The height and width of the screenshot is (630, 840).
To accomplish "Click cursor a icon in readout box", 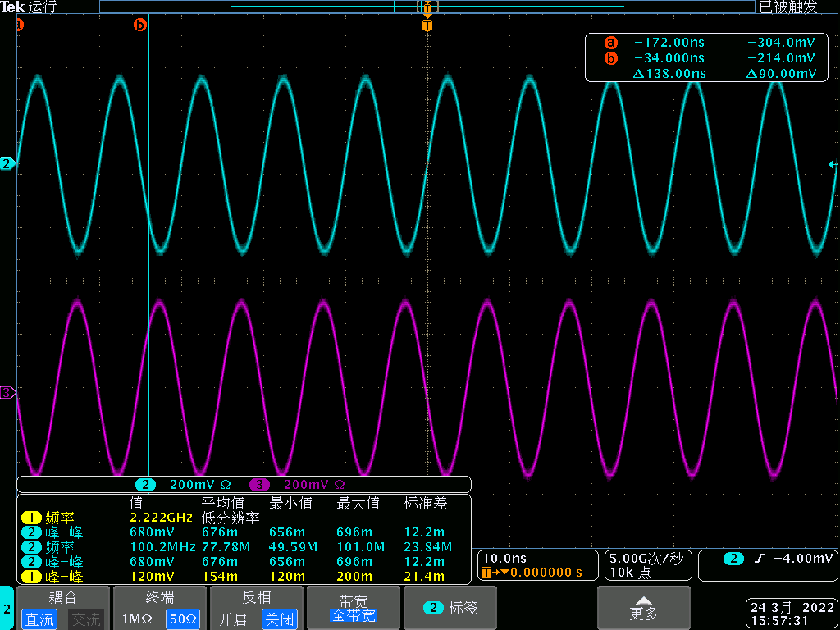I will pos(610,43).
